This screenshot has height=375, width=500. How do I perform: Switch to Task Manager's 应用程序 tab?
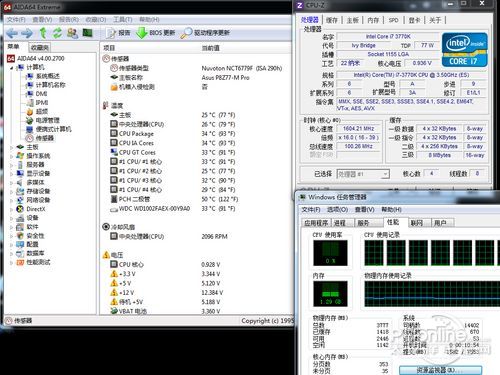pyautogui.click(x=316, y=223)
